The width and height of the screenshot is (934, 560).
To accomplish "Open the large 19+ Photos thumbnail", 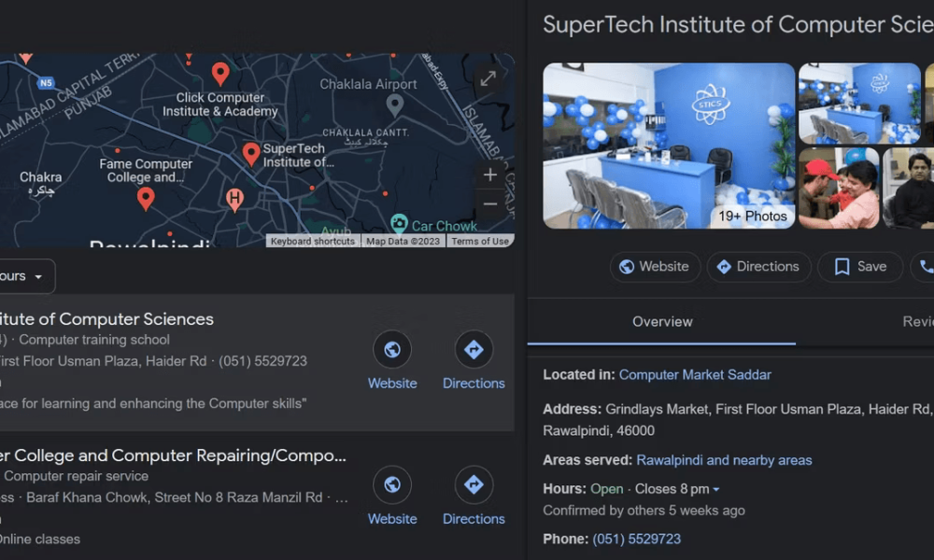I will (669, 146).
